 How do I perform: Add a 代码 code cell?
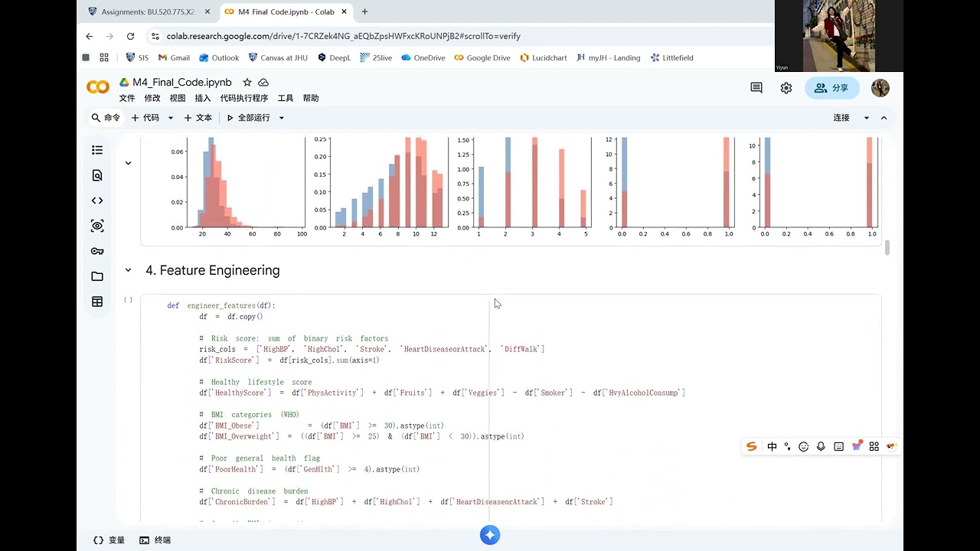pos(145,118)
